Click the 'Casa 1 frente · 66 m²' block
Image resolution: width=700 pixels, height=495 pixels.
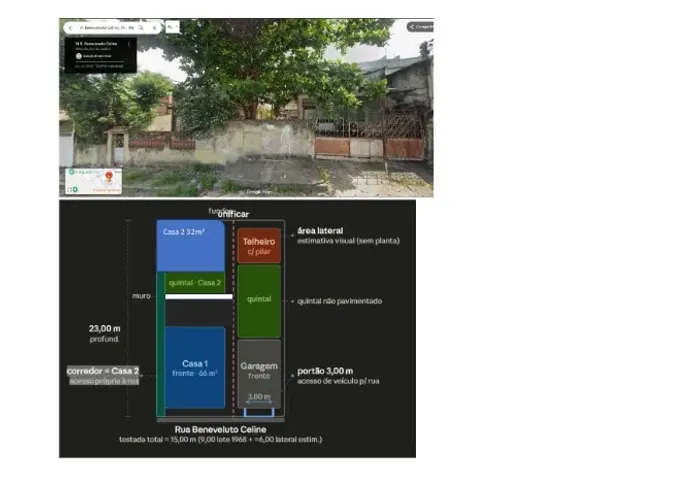pos(195,368)
